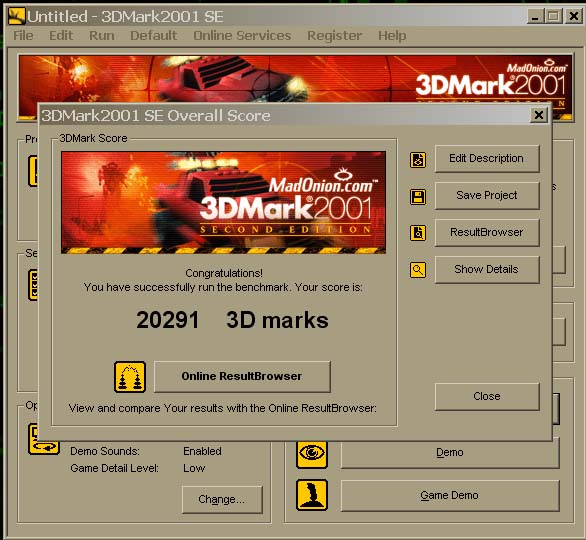Image resolution: width=586 pixels, height=540 pixels.
Task: Click the 'Demo Sounds:' label
Action: click(105, 451)
